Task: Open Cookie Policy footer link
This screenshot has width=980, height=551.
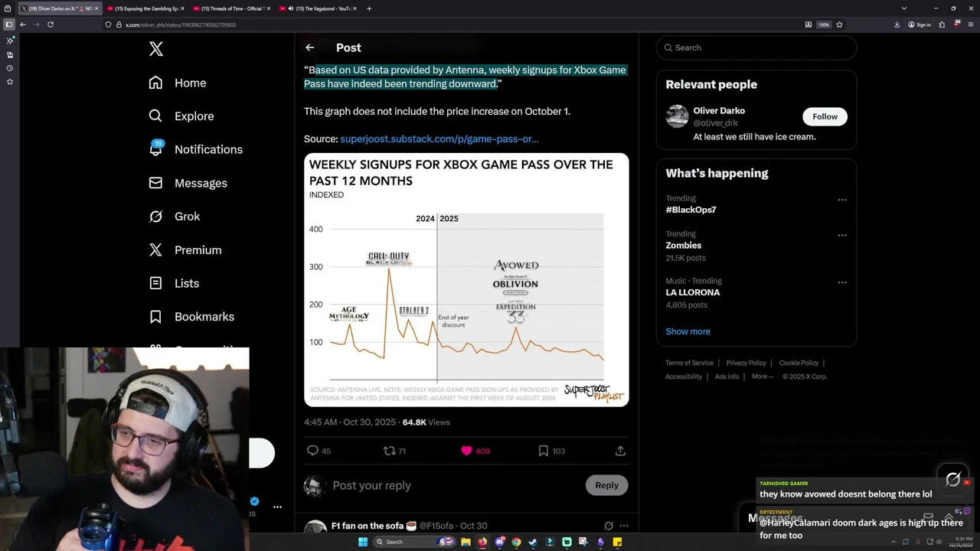Action: [799, 363]
